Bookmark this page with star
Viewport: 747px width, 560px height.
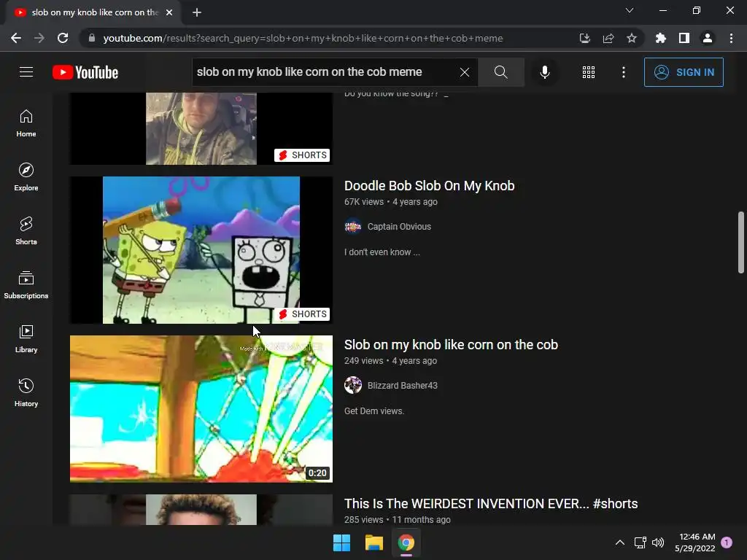631,38
